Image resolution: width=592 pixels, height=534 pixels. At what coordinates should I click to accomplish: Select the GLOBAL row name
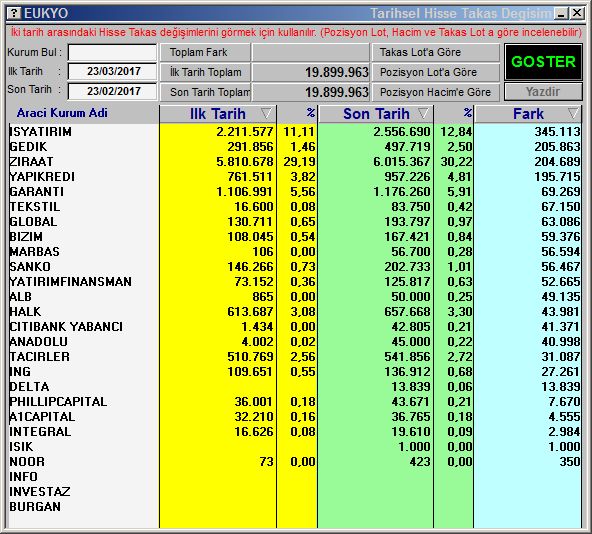[x=33, y=222]
